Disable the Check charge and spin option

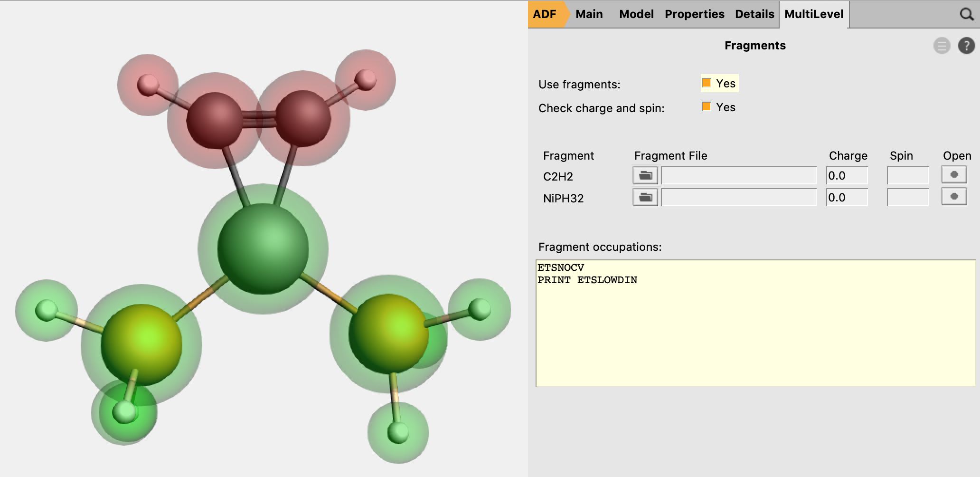(x=706, y=107)
